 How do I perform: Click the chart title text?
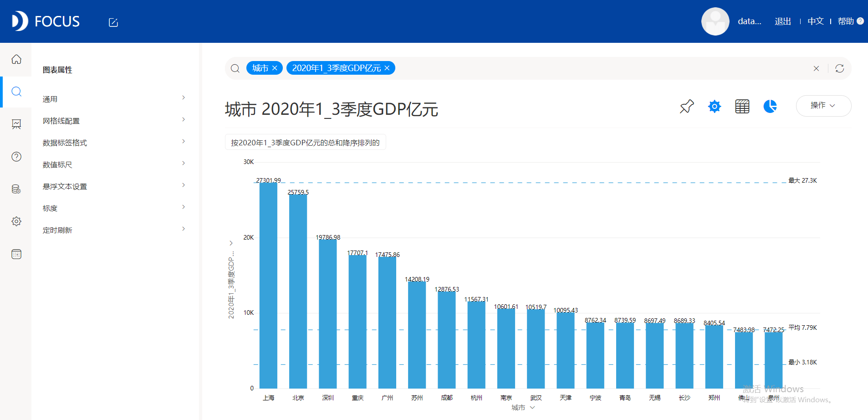coord(332,109)
